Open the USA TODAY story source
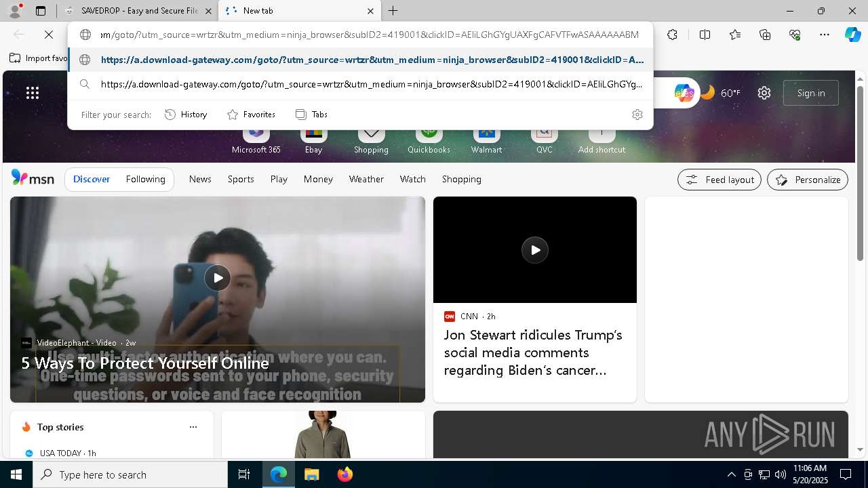The height and width of the screenshot is (488, 868). click(60, 453)
